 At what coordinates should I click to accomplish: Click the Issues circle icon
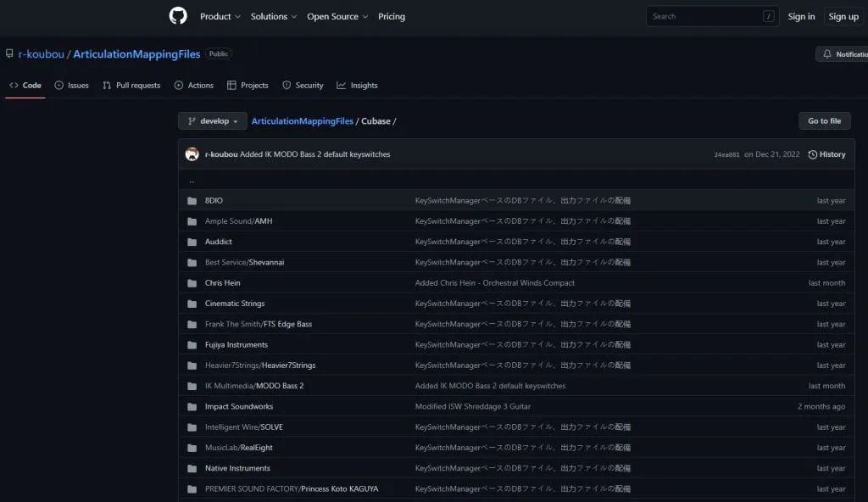pos(58,85)
